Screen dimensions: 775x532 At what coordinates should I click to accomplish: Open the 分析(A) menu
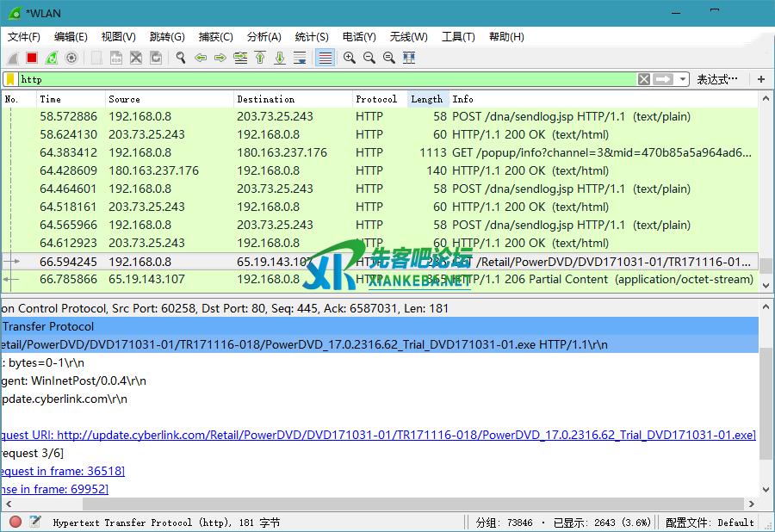[263, 37]
